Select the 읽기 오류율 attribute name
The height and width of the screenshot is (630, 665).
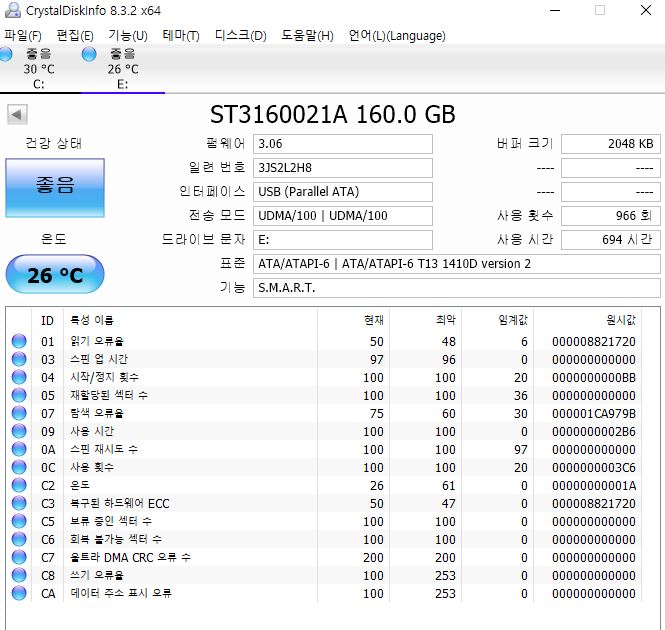(x=97, y=342)
